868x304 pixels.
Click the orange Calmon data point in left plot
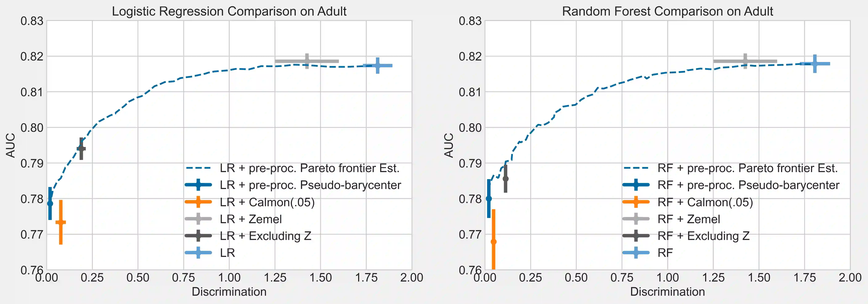click(x=61, y=222)
